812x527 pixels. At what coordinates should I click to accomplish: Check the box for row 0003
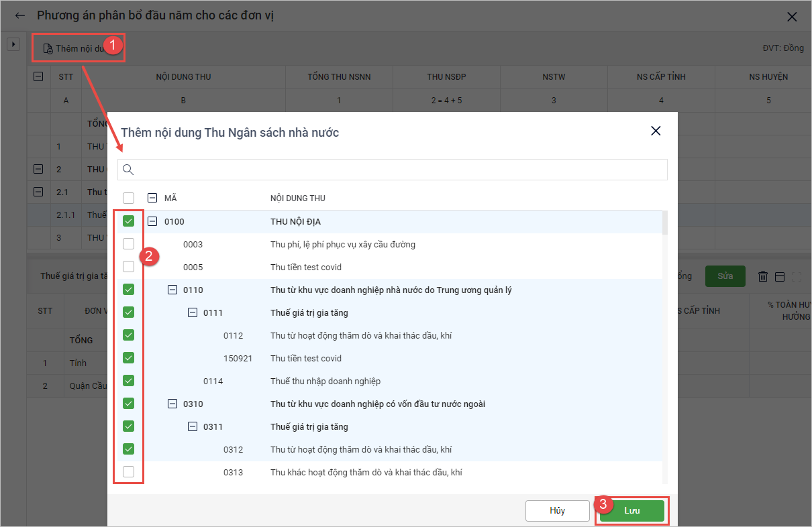pyautogui.click(x=129, y=244)
